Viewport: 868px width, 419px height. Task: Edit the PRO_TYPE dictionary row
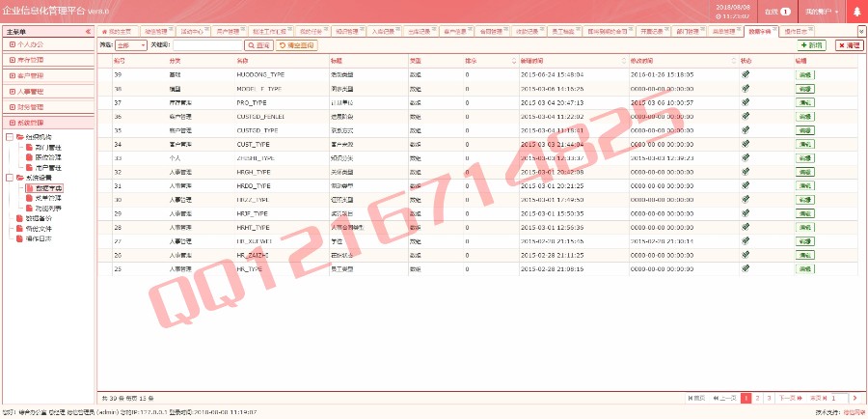805,102
